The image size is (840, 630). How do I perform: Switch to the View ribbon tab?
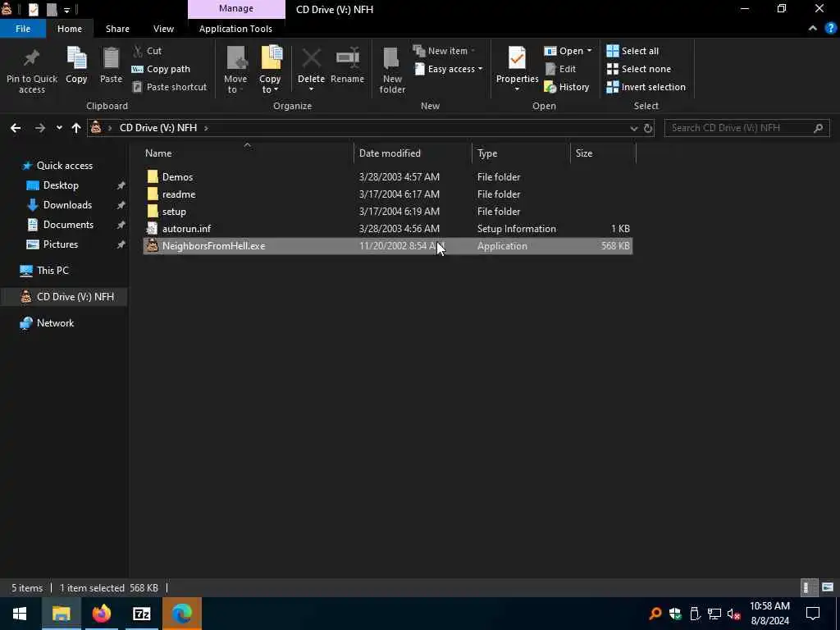point(163,29)
